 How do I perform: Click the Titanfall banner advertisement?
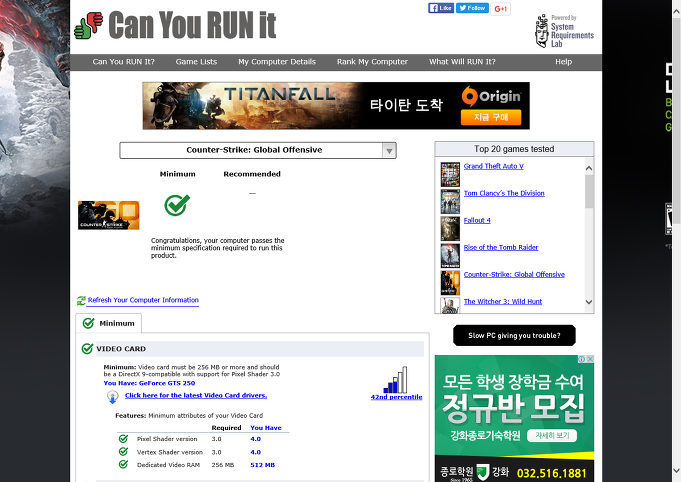[x=336, y=106]
